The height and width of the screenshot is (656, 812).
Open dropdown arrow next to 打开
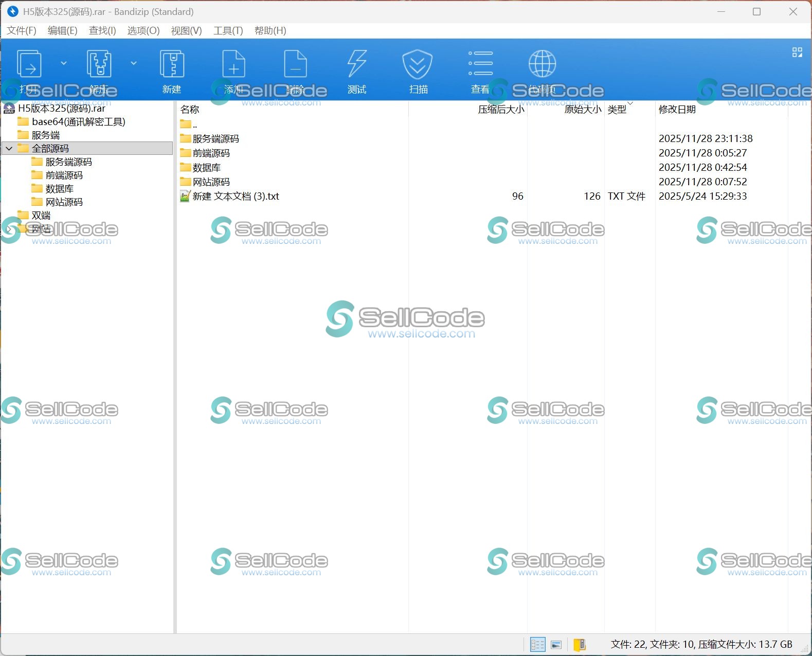point(64,63)
